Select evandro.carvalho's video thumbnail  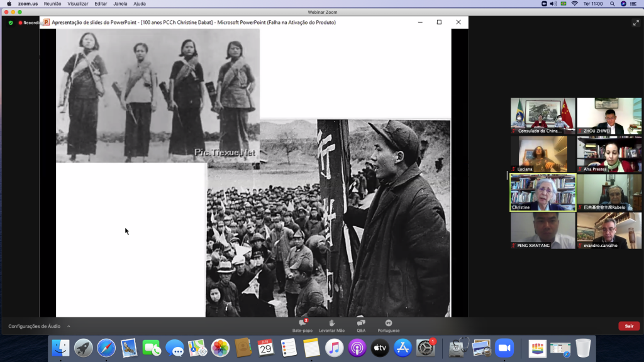(x=609, y=231)
